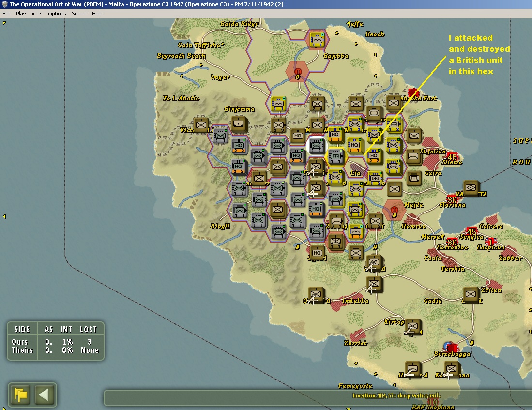
Task: Click the red supply marker hex below Bujebba
Action: tap(298, 72)
